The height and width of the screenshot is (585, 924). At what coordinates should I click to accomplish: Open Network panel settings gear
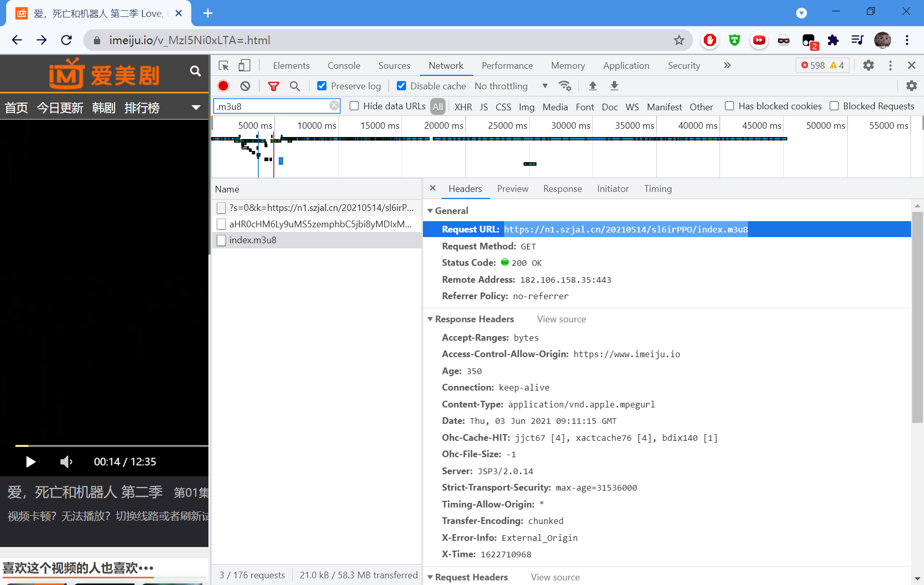911,86
